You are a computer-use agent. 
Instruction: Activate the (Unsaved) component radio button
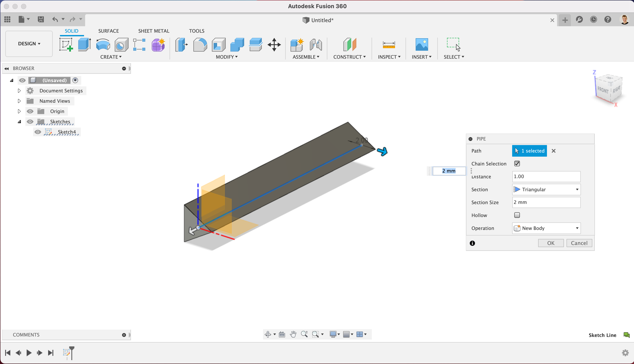75,80
